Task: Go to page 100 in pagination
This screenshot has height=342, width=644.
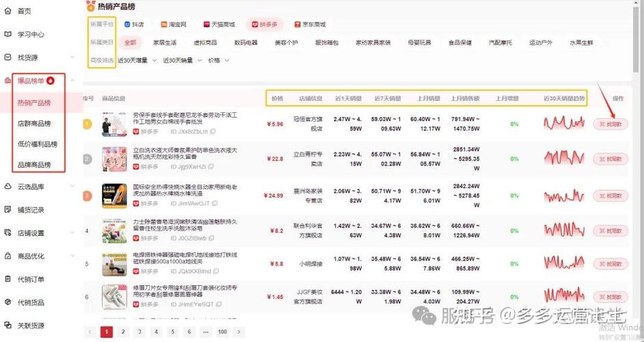Action: tap(222, 332)
